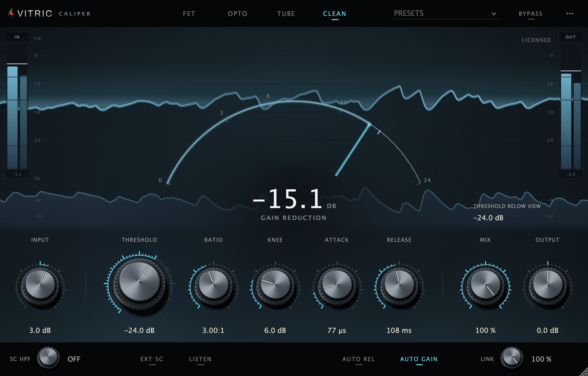Image resolution: width=588 pixels, height=376 pixels.
Task: Click the -15.1 dB gain reduction readout
Action: [294, 199]
